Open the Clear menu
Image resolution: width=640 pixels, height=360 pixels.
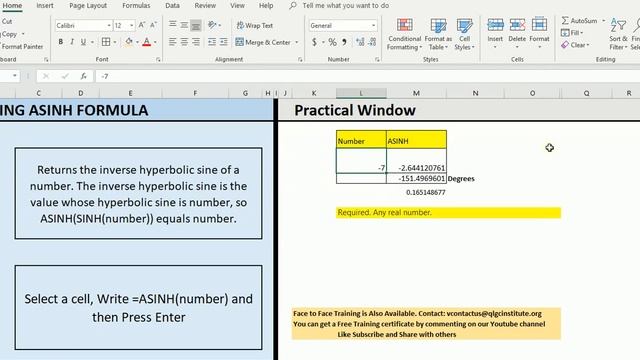(x=576, y=45)
